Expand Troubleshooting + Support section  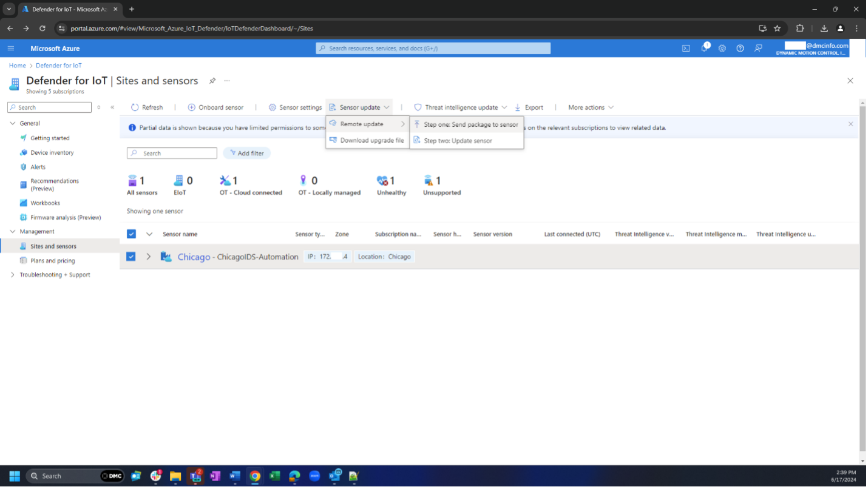tap(13, 275)
